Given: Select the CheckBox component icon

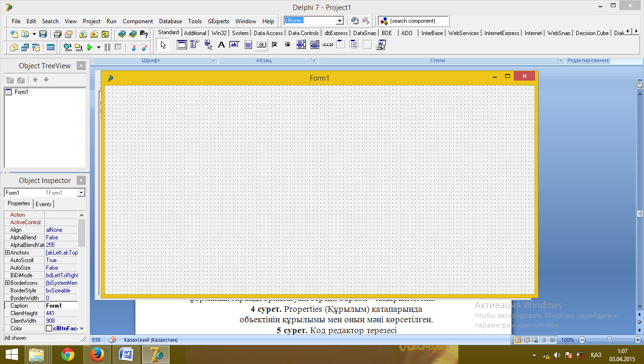Looking at the screenshot, I should tap(274, 45).
